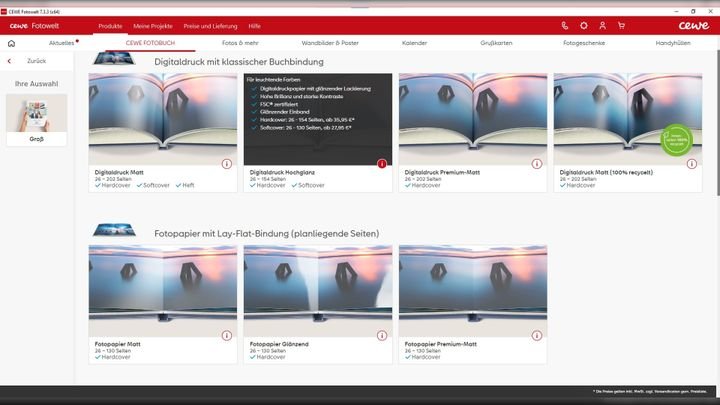Switch to Fotos & mehr tab

click(x=240, y=43)
